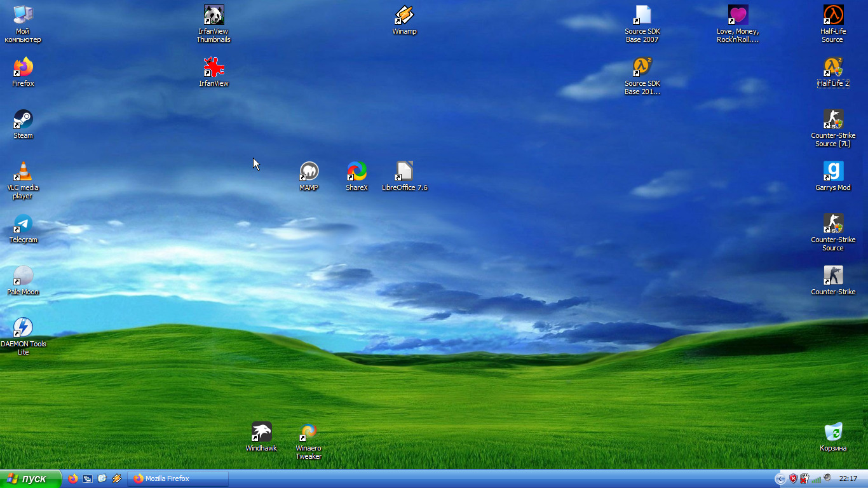This screenshot has width=868, height=488.
Task: Click the Winamp desktop shortcut
Action: point(404,15)
